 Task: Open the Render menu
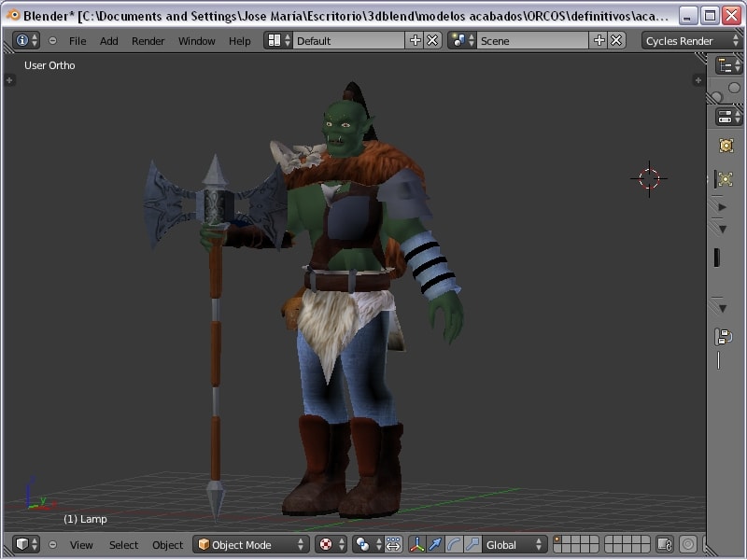pos(148,41)
